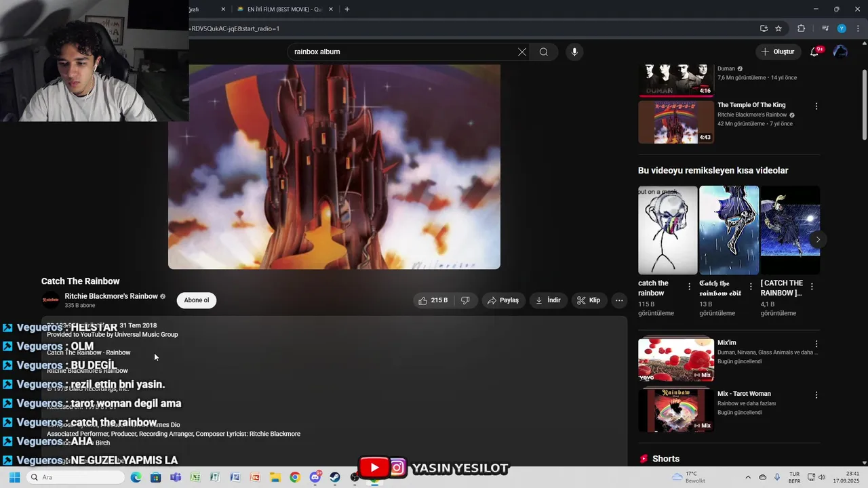Open Discord from taskbar
This screenshot has height=488, width=868.
pyautogui.click(x=315, y=477)
